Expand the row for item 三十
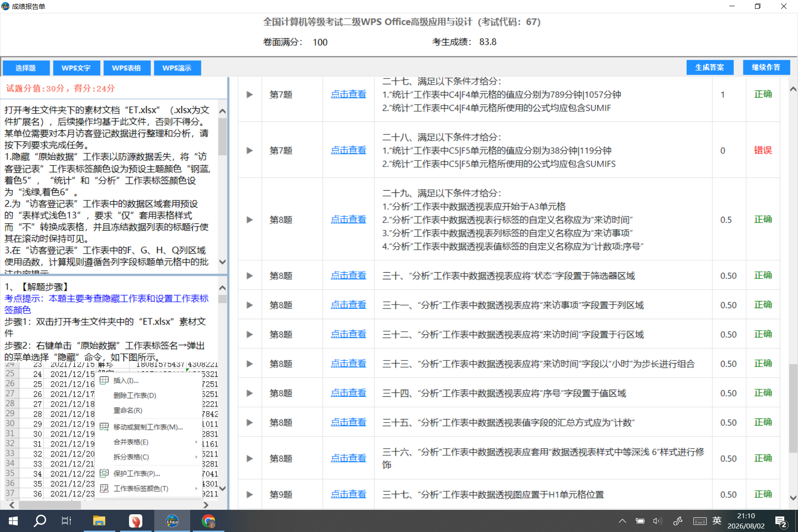 point(250,275)
